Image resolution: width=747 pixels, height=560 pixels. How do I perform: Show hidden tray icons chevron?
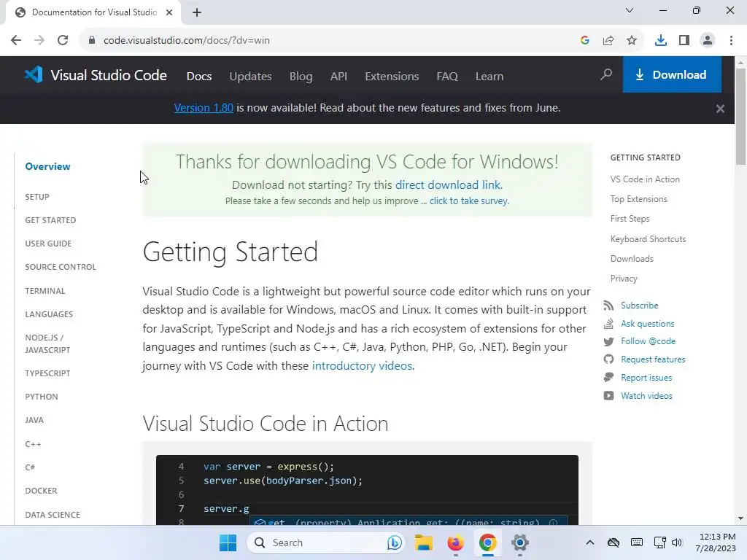[589, 542]
